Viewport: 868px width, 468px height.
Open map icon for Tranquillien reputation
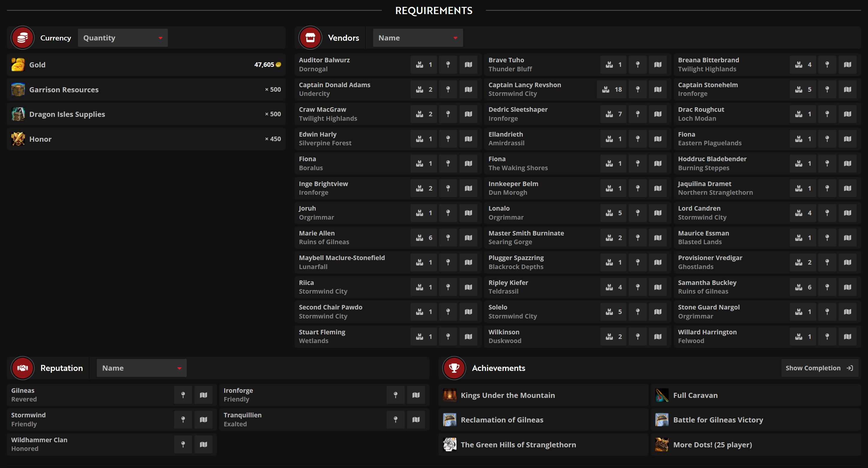[416, 419]
